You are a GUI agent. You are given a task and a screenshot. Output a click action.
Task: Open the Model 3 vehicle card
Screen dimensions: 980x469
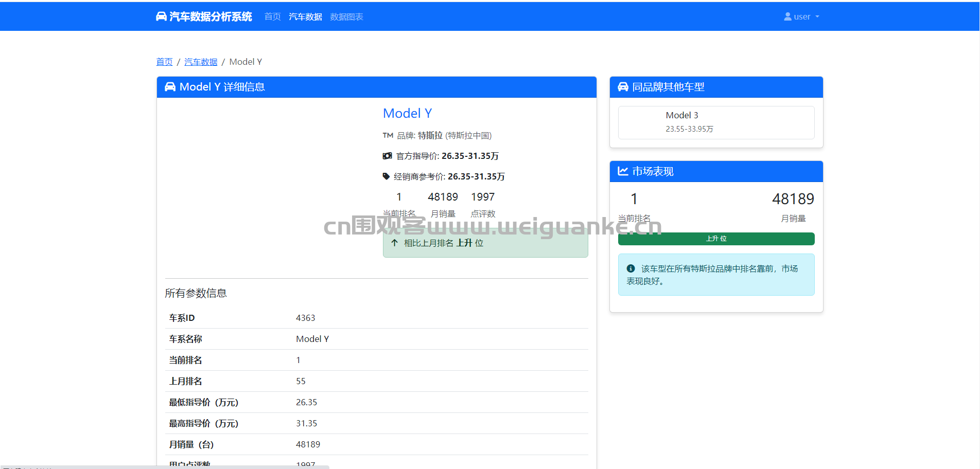click(716, 122)
